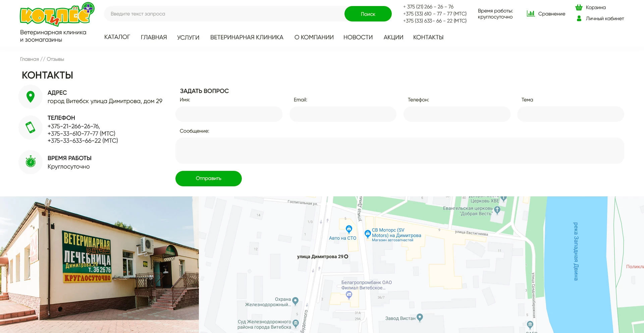Click the comparison bar chart icon
This screenshot has height=333, width=644.
point(531,13)
